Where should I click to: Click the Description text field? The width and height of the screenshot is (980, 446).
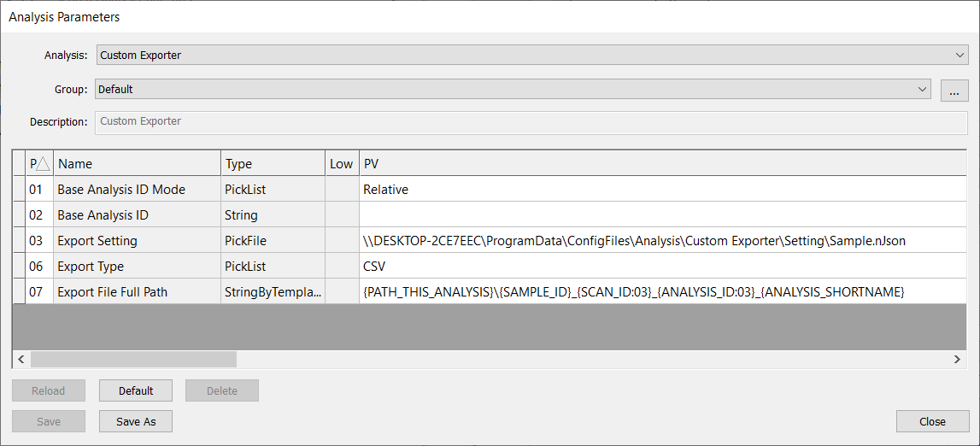pyautogui.click(x=531, y=121)
